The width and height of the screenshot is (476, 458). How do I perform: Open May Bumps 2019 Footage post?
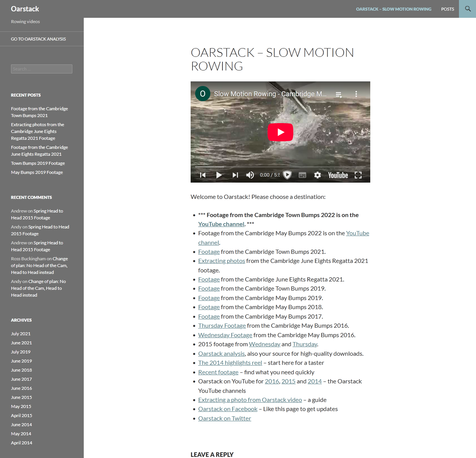(x=37, y=172)
